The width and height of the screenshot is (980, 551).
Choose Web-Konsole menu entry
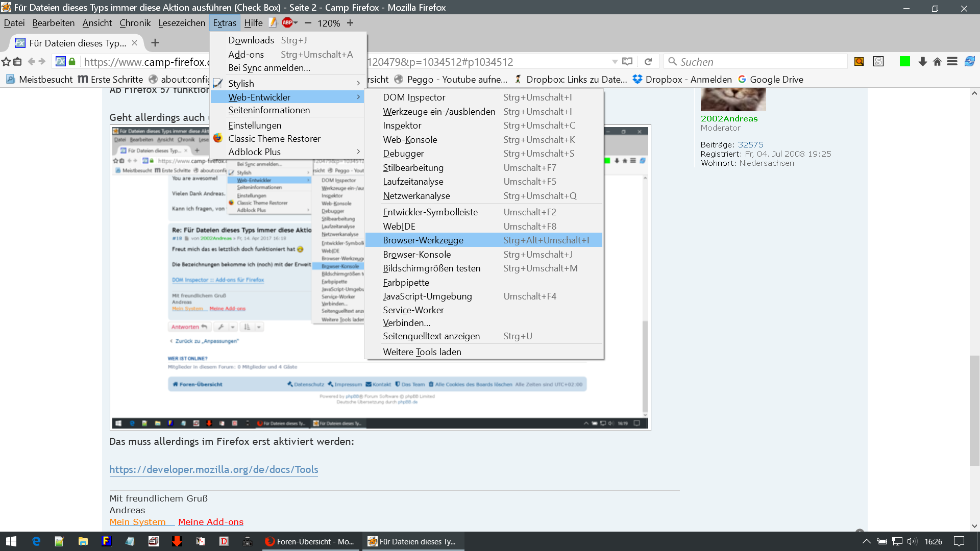pyautogui.click(x=410, y=140)
